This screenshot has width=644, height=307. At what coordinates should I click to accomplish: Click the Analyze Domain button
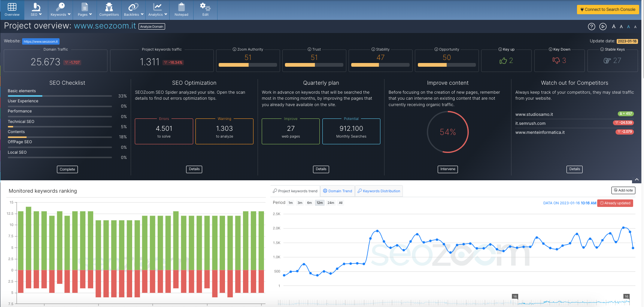point(152,27)
